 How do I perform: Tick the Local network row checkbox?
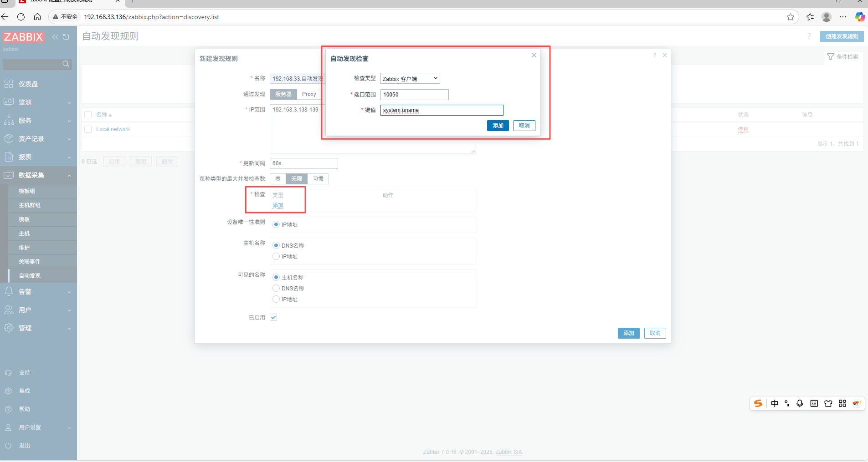click(88, 129)
